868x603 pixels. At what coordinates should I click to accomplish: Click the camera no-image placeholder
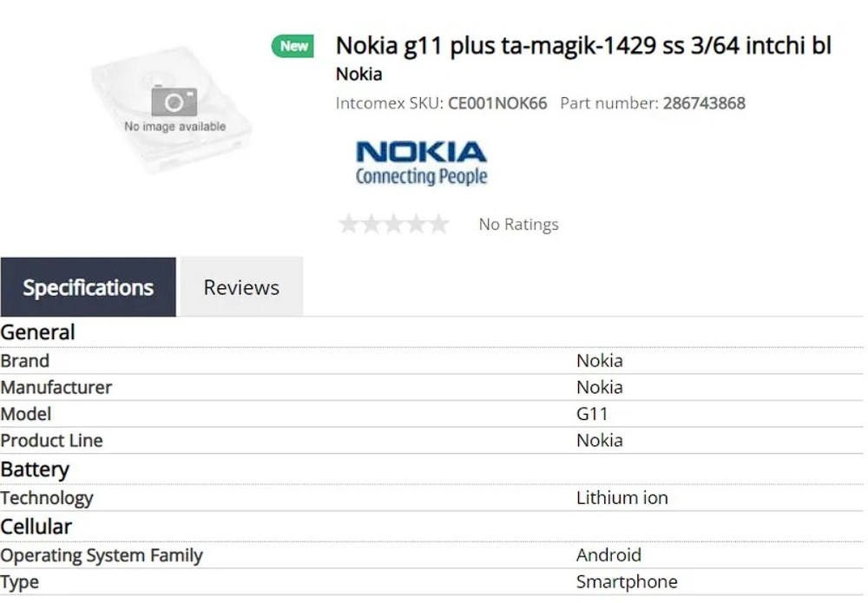[174, 102]
